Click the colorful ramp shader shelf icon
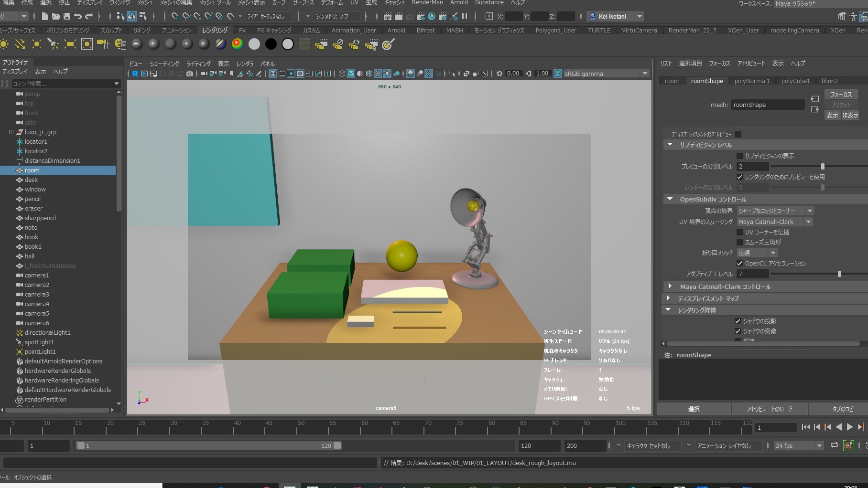The width and height of the screenshot is (868, 488). click(x=237, y=44)
